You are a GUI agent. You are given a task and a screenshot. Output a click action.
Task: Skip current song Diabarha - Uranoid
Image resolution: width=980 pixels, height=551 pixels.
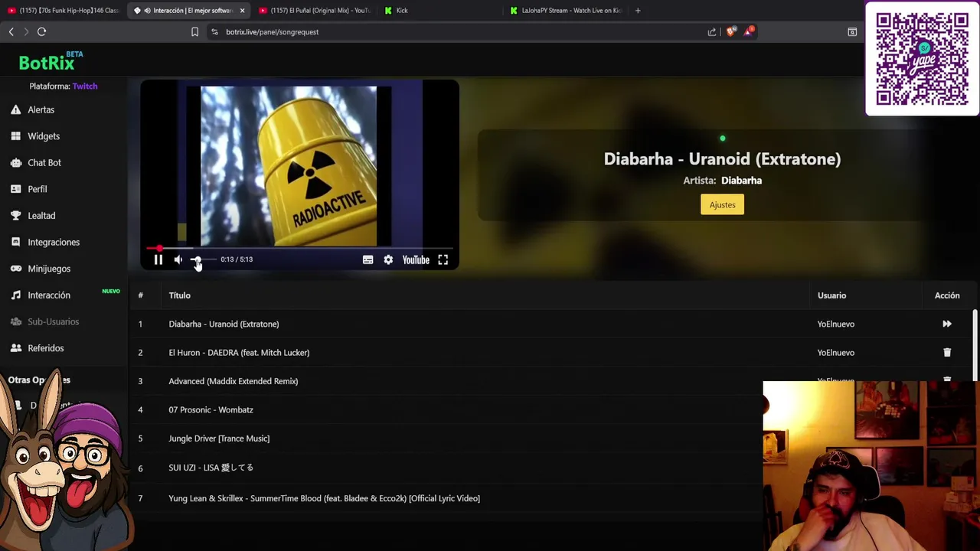click(x=947, y=324)
